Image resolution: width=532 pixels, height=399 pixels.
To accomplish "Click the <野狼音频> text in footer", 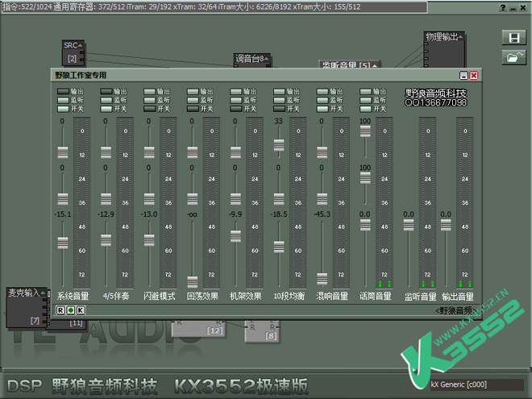I will [455, 310].
